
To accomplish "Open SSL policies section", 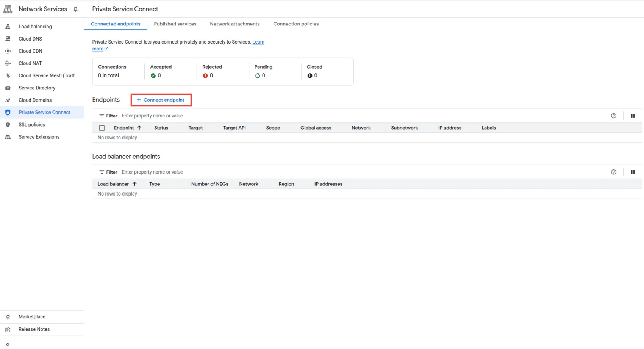I will pyautogui.click(x=31, y=125).
